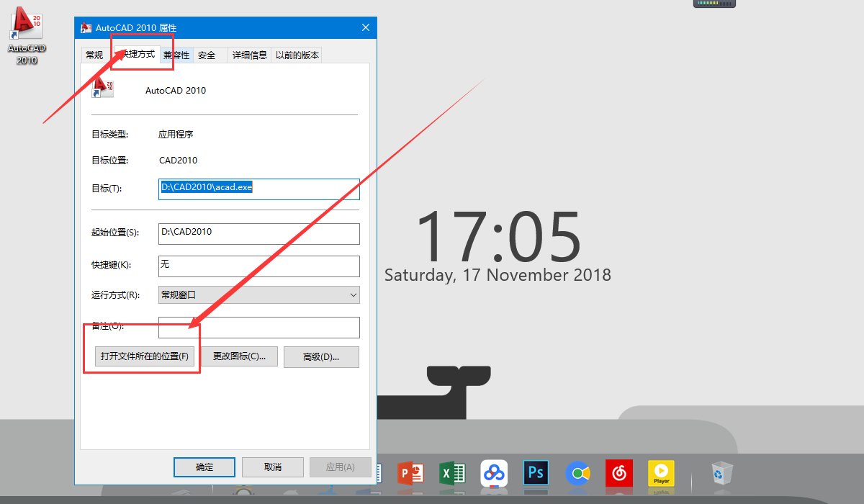Click the 打开文件所在的位置 button
The height and width of the screenshot is (504, 864).
pyautogui.click(x=145, y=356)
